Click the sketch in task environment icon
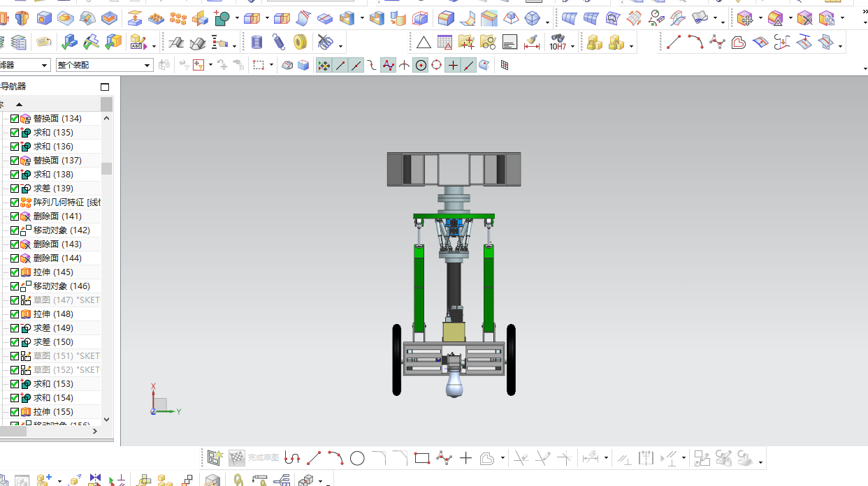This screenshot has height=486, width=868. tap(214, 458)
